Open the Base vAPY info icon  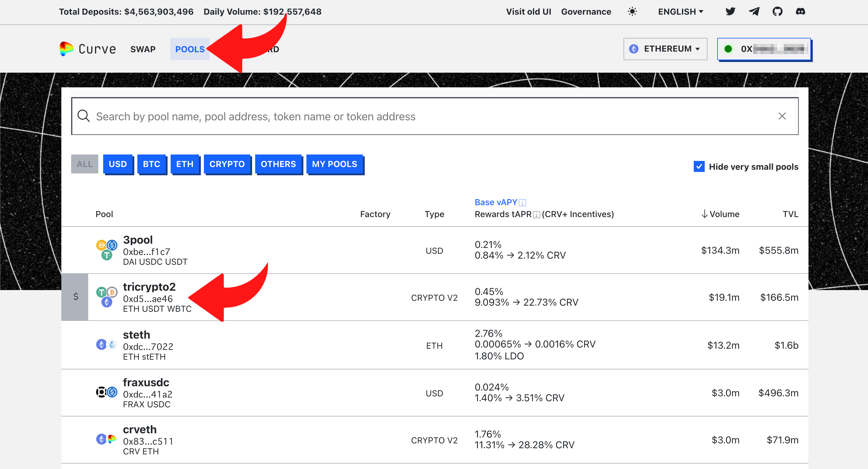pyautogui.click(x=523, y=203)
